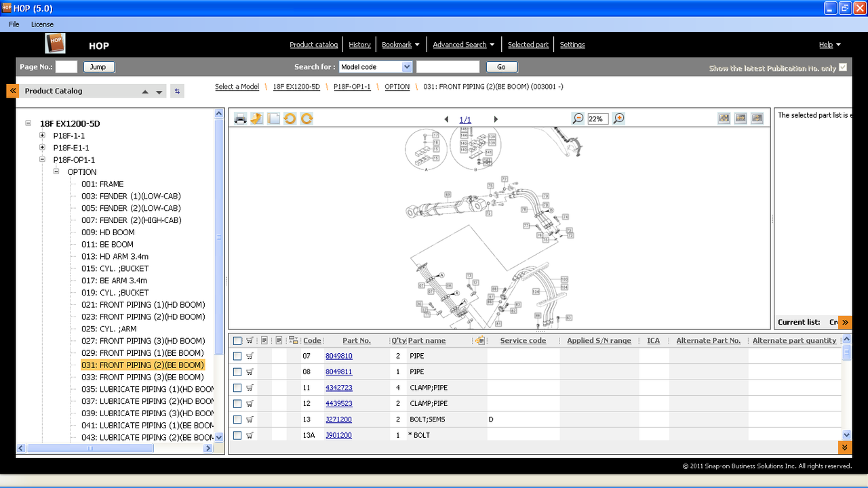Select 021: FRONT PIPING (1)(HD BOOM) in tree
868x488 pixels.
click(x=142, y=305)
